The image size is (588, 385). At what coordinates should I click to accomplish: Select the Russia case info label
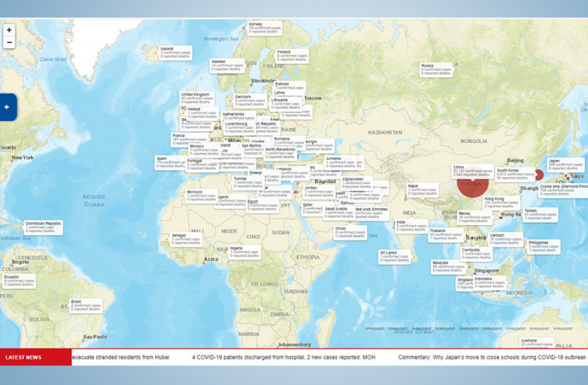tap(436, 69)
